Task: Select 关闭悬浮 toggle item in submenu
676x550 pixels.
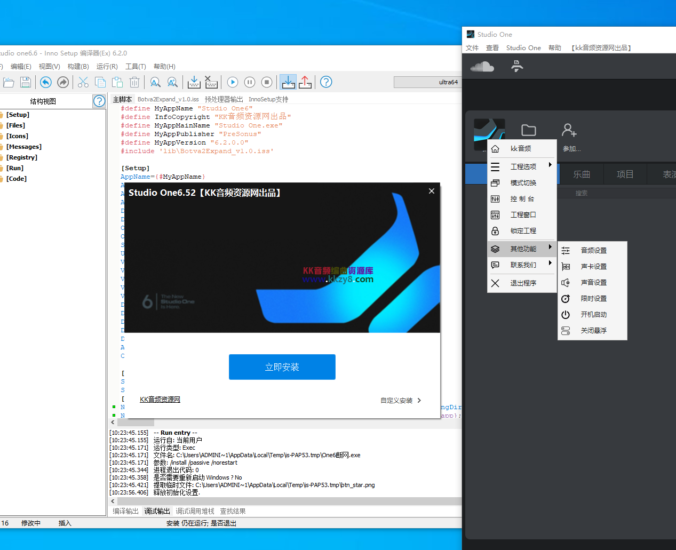Action: (x=592, y=331)
